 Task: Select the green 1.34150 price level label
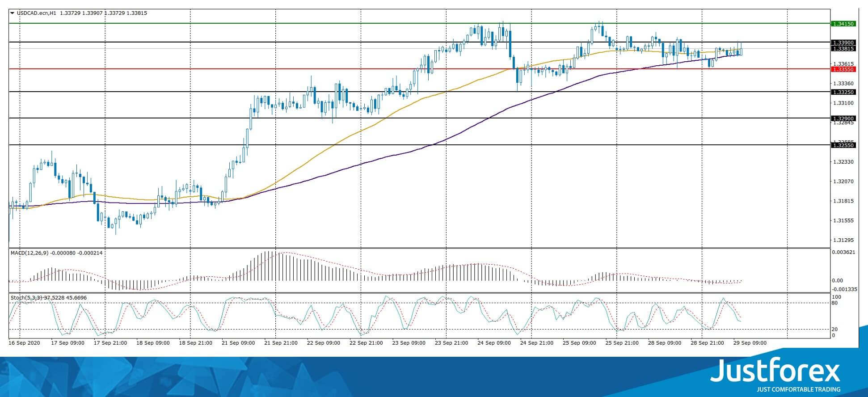click(x=843, y=24)
